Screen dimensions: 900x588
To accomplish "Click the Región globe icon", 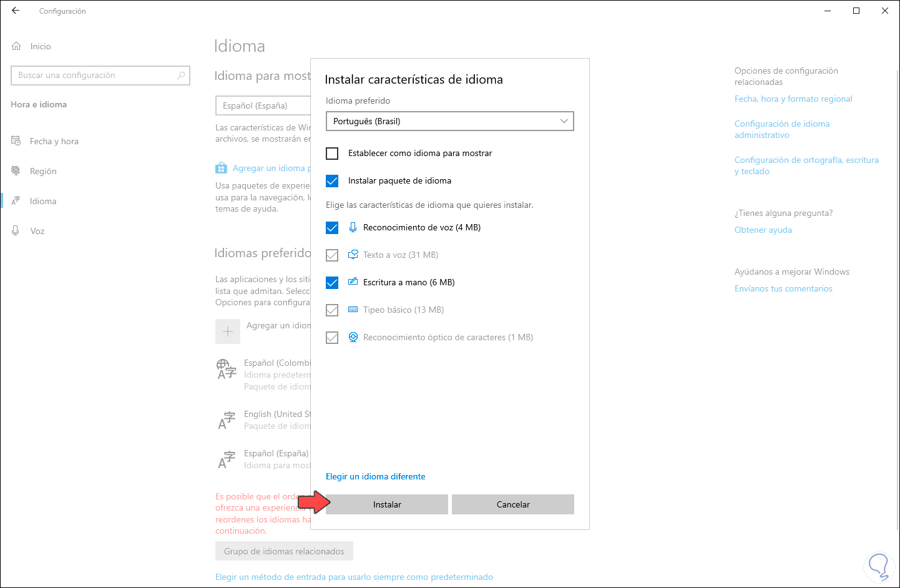I will click(16, 171).
